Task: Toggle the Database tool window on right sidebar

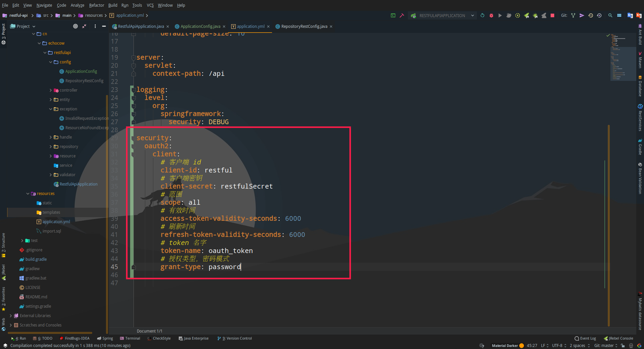Action: point(640,86)
